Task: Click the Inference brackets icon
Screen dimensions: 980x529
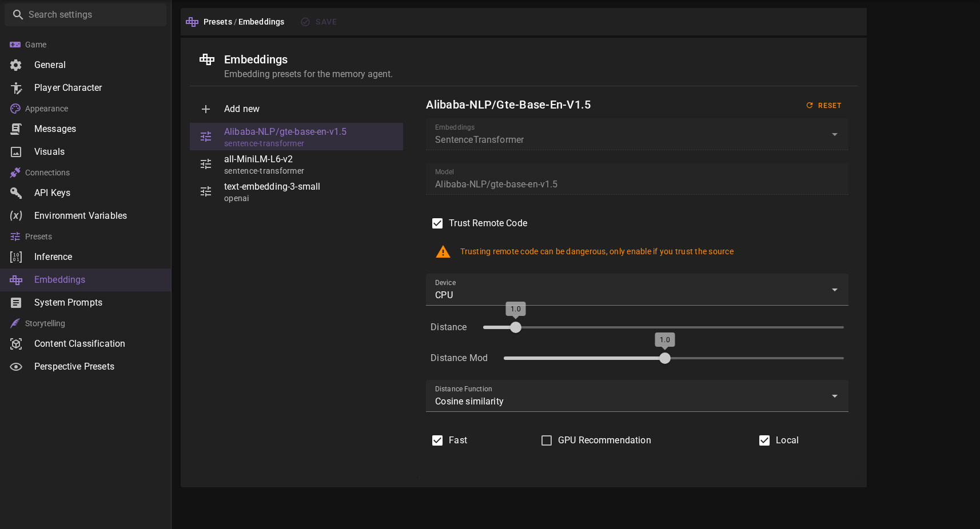Action: pos(16,257)
